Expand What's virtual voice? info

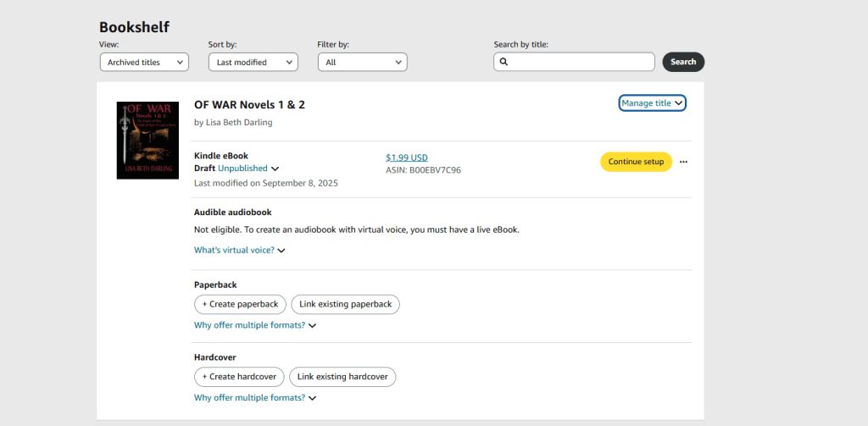coord(239,251)
